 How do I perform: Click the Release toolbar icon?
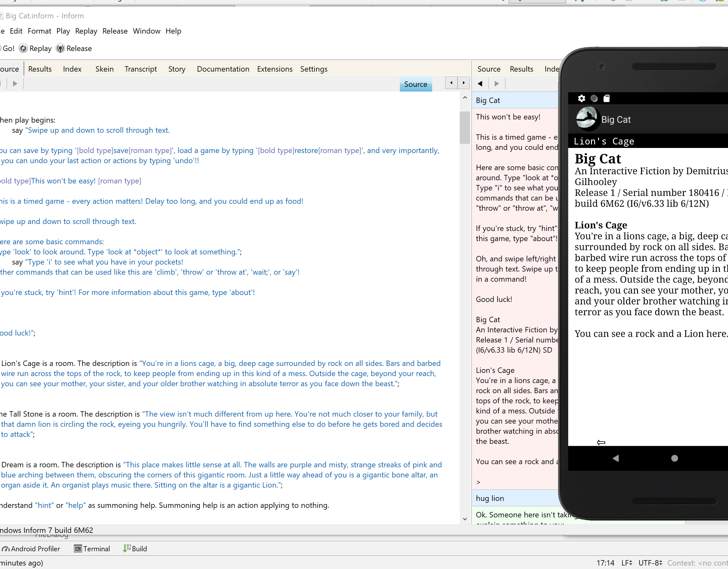(x=60, y=48)
